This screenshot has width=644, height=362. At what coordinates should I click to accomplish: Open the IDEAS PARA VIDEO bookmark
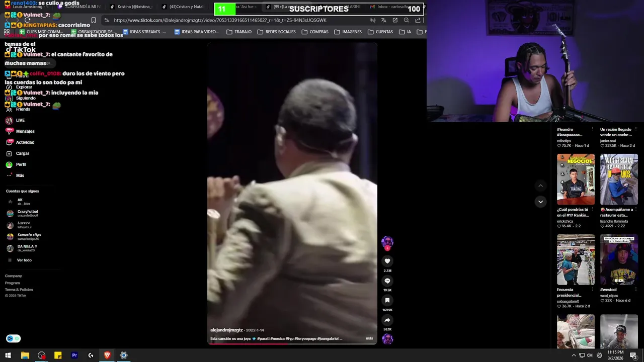(196, 32)
